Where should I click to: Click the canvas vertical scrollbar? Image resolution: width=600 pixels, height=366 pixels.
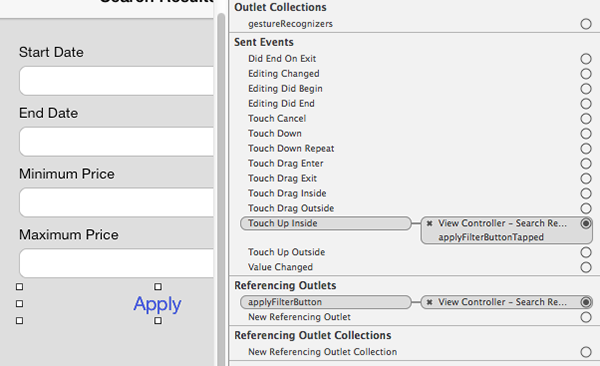point(221,190)
